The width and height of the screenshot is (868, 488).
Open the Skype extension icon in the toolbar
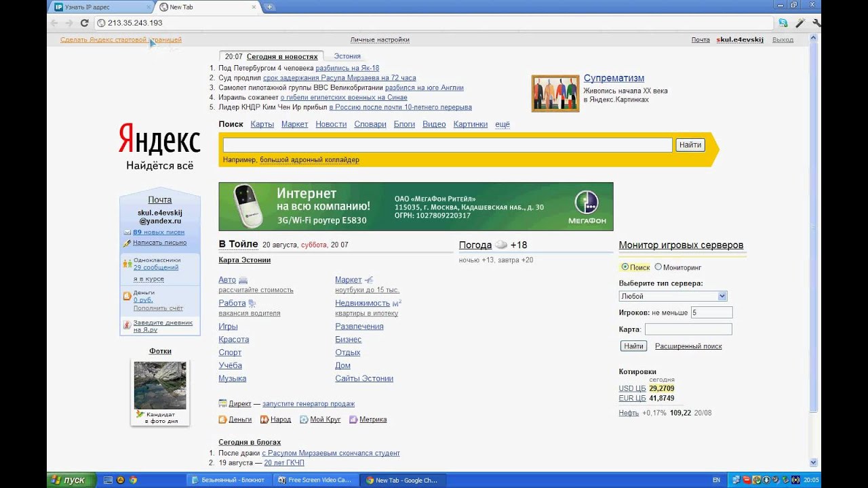783,22
